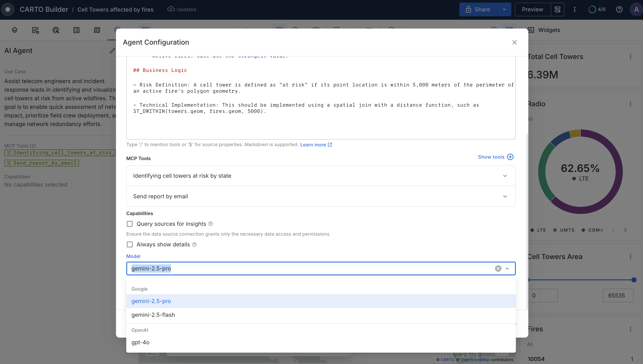Expand Identifying cell towers at risk tool
The height and width of the screenshot is (364, 643).
click(505, 176)
